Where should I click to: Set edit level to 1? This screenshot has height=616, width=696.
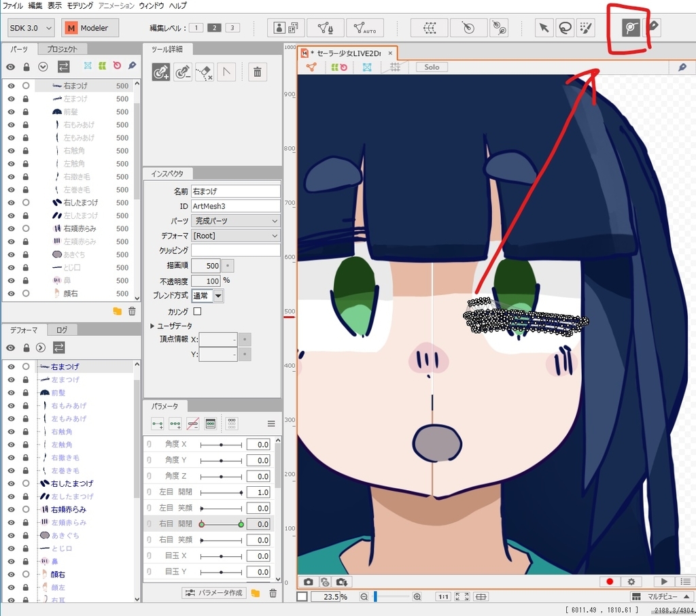(196, 28)
